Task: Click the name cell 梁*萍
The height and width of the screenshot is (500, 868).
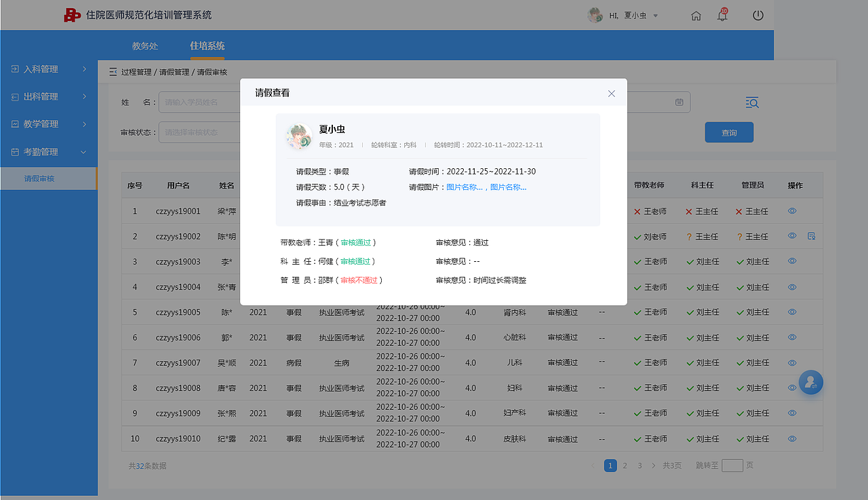Action: 226,211
